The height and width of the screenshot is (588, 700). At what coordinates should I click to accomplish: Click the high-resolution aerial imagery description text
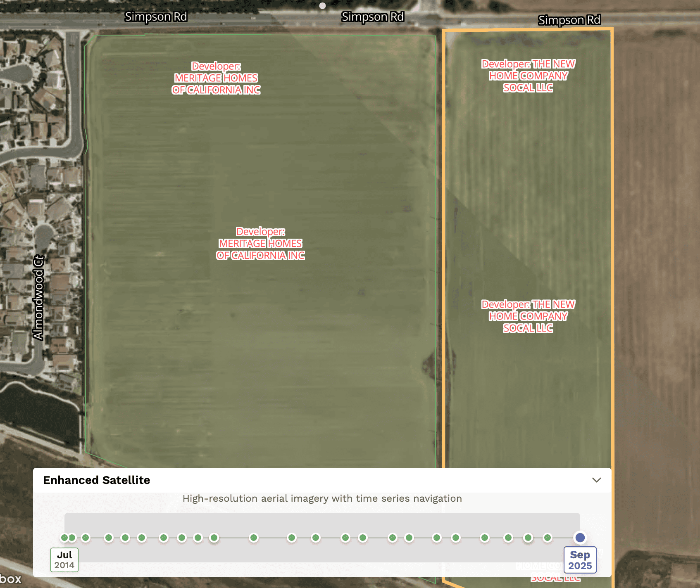click(x=322, y=498)
